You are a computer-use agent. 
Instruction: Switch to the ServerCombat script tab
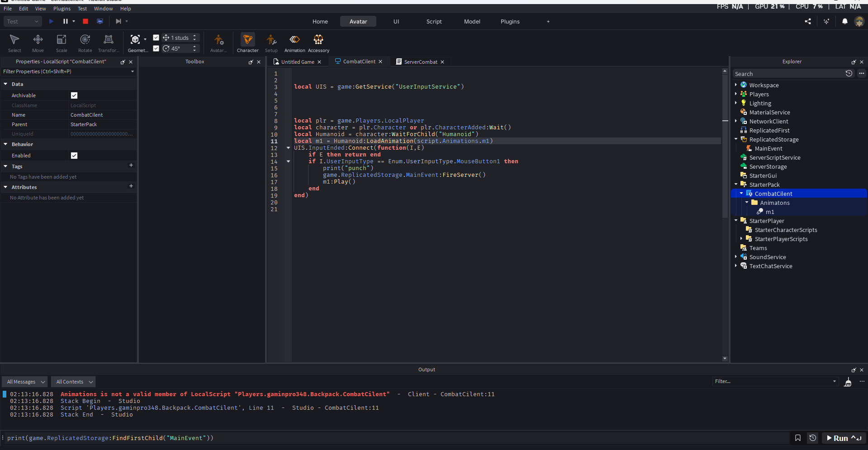point(420,62)
